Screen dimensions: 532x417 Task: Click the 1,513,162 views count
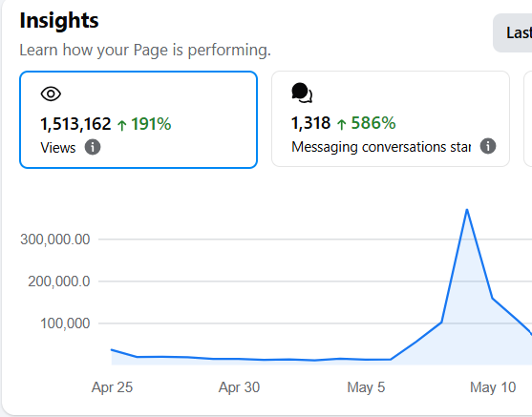[75, 124]
